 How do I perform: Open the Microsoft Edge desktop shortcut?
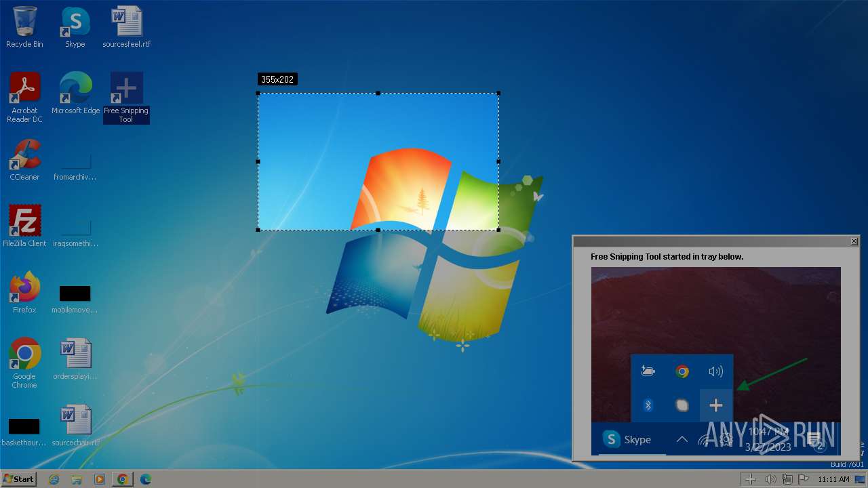(75, 94)
